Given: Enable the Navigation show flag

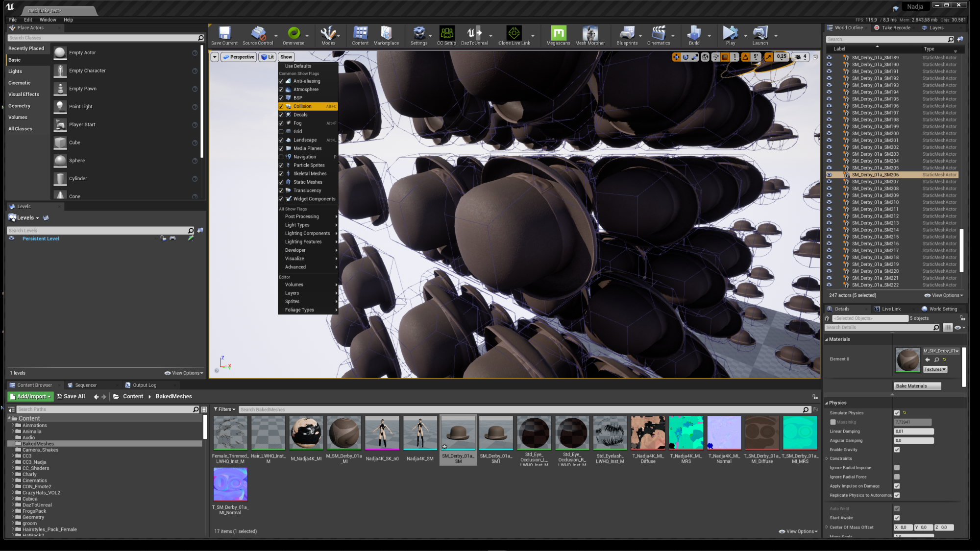Looking at the screenshot, I should [281, 157].
